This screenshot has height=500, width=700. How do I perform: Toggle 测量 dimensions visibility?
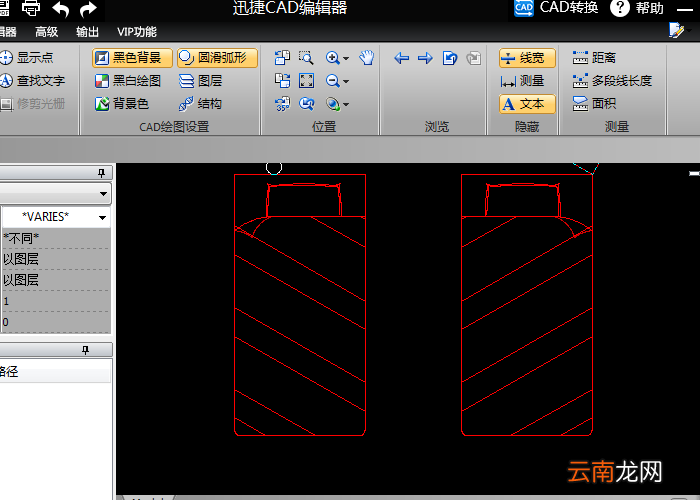[x=522, y=81]
